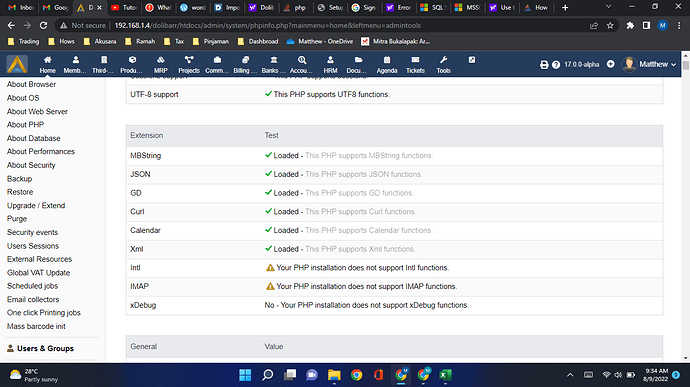Open the MRP module in top menu
The image size is (690, 387).
[x=161, y=64]
